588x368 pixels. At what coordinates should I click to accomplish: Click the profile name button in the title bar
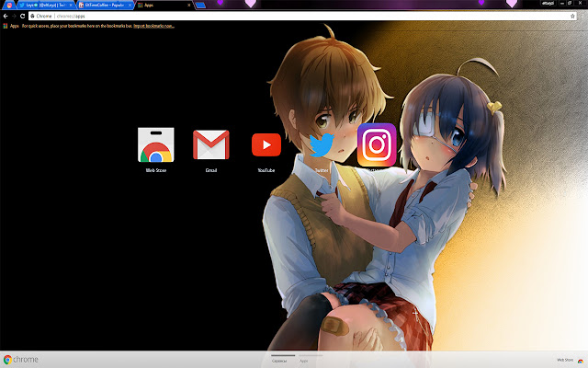tap(548, 3)
